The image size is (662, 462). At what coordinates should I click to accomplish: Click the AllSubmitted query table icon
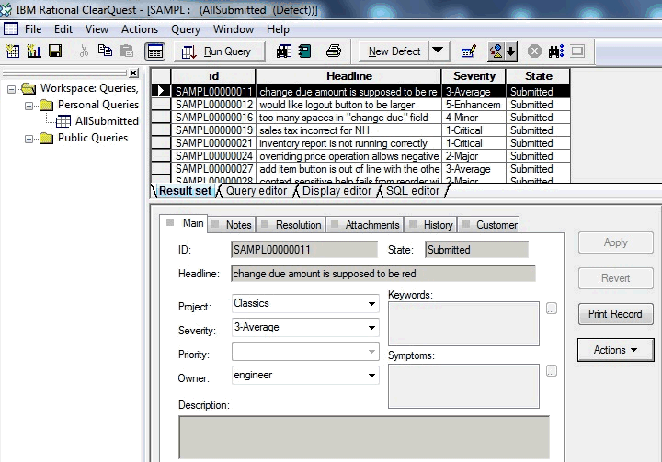[63, 121]
